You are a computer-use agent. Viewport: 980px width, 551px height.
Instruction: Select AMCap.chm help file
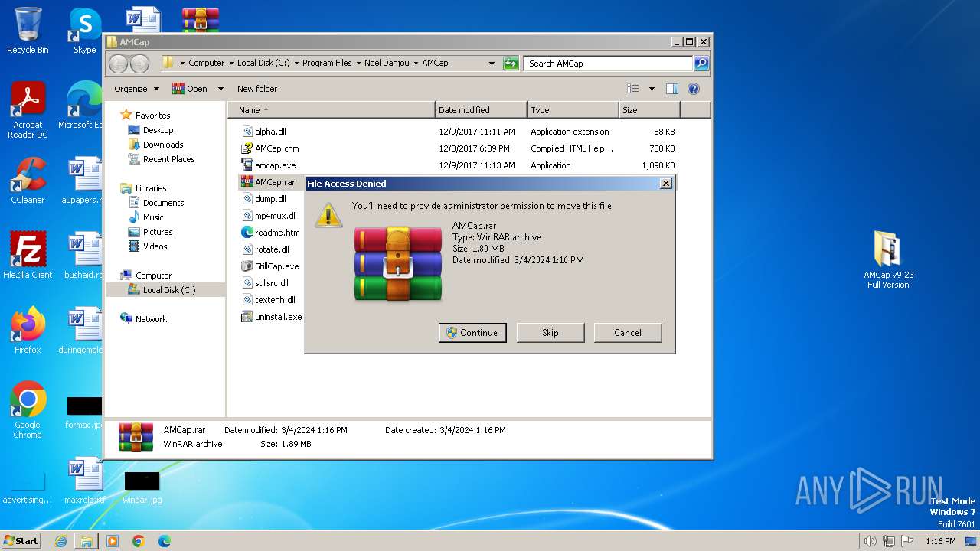(276, 148)
